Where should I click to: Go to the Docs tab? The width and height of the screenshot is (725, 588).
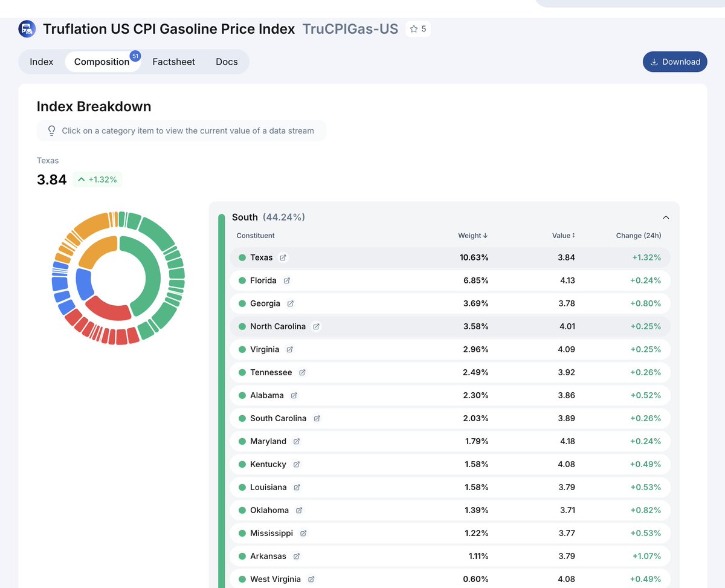(x=227, y=62)
